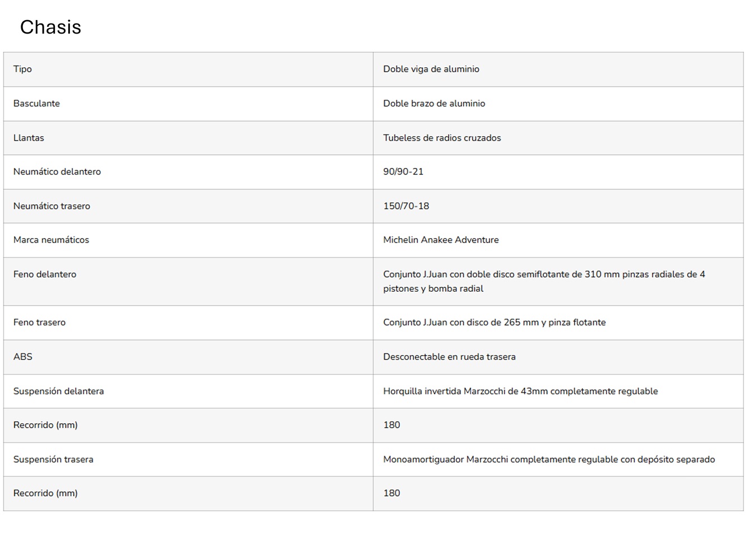Image resolution: width=746 pixels, height=560 pixels.
Task: Click the 90/90-21 tire size value
Action: pyautogui.click(x=403, y=172)
